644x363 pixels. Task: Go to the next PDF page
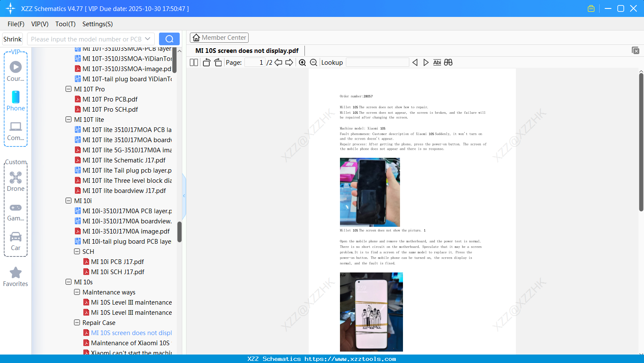pyautogui.click(x=289, y=63)
